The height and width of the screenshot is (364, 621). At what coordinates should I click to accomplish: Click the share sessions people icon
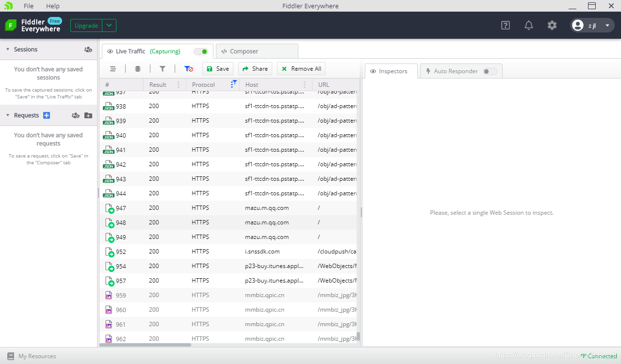(88, 49)
